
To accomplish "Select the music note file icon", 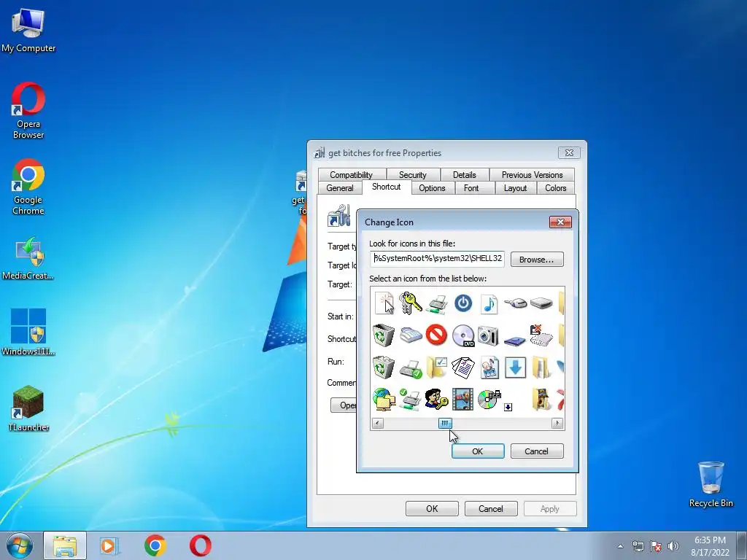I will coord(489,304).
